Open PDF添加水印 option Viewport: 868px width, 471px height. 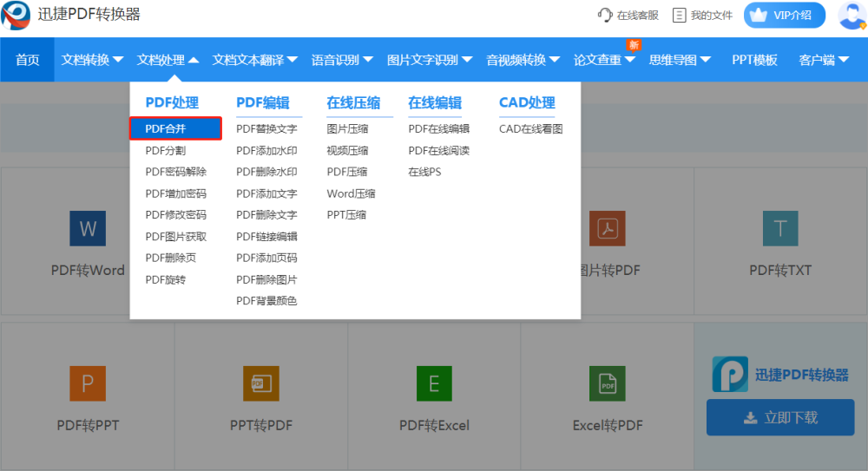(x=266, y=151)
